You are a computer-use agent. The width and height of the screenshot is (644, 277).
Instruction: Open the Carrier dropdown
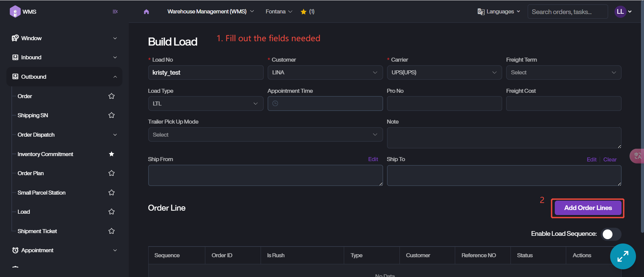[x=444, y=73]
